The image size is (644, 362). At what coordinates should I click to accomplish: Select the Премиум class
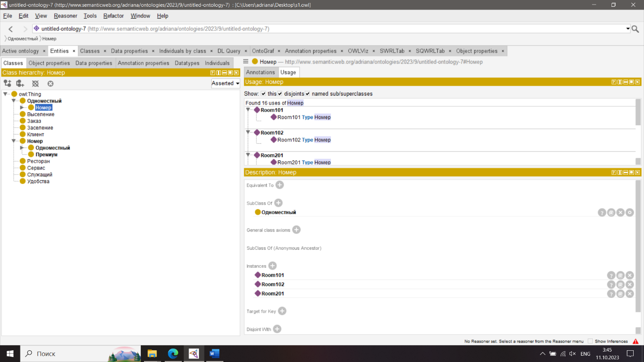[x=46, y=155]
